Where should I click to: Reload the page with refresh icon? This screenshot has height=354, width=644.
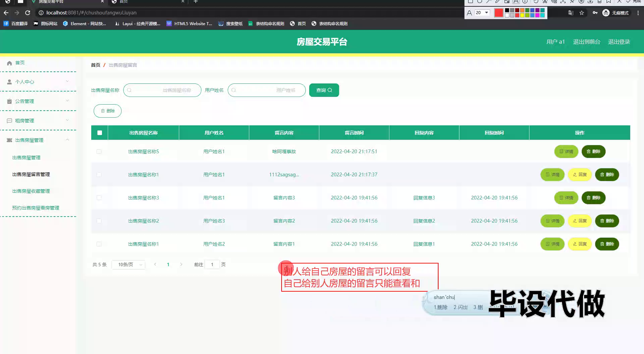click(x=28, y=13)
